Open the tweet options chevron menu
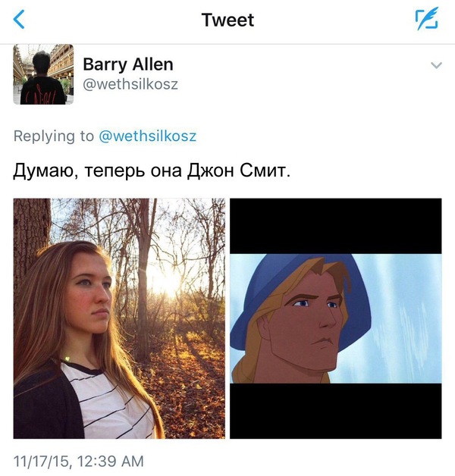 click(436, 65)
